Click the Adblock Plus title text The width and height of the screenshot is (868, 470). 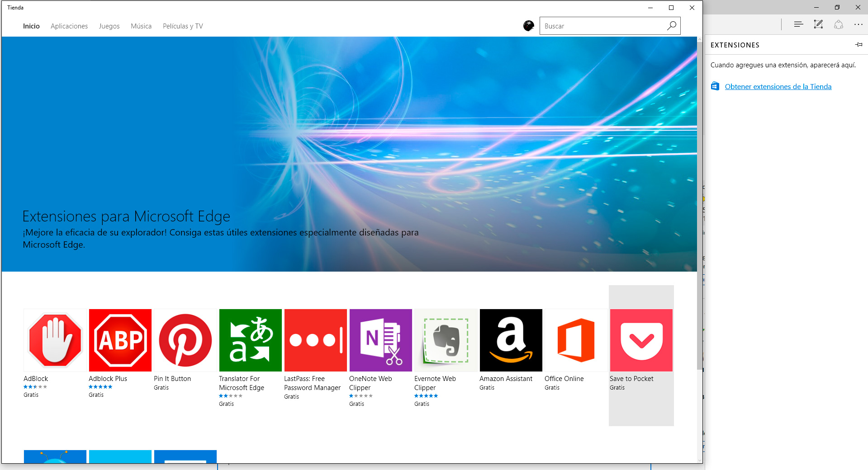pyautogui.click(x=108, y=379)
